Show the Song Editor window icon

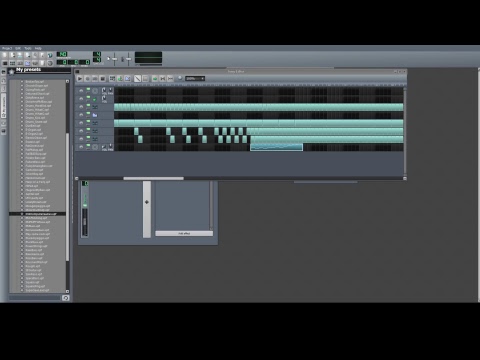[x=5, y=63]
